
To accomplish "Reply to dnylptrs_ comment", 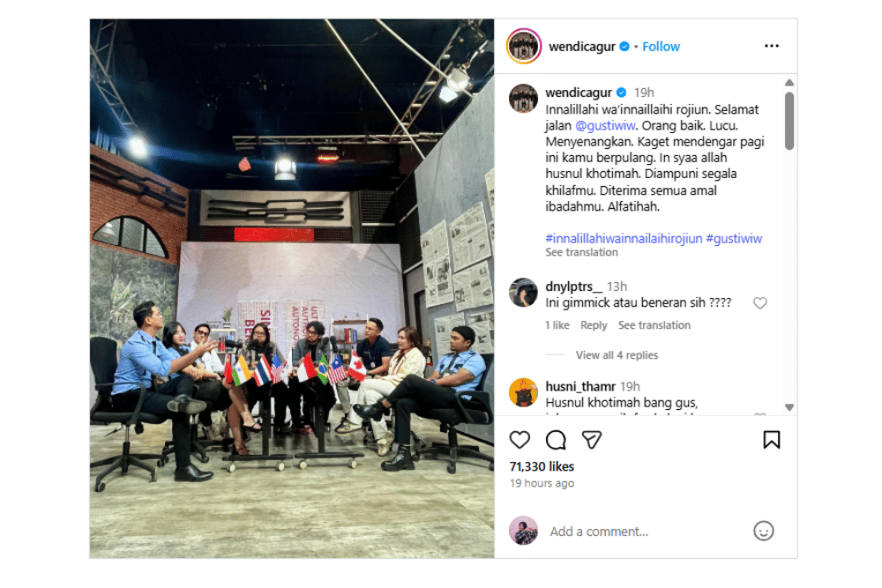I will point(594,325).
